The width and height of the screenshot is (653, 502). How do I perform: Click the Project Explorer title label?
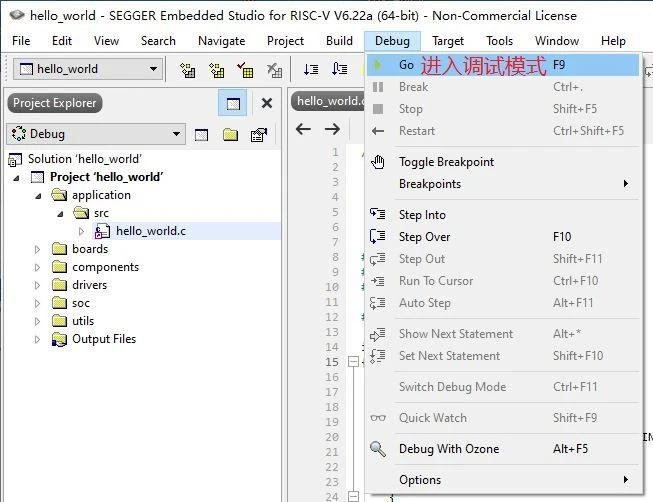pyautogui.click(x=55, y=103)
